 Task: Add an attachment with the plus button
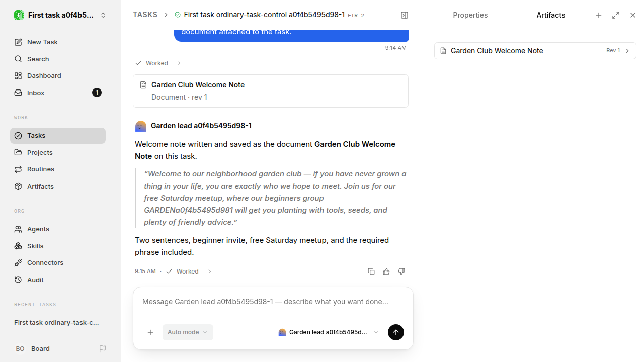pyautogui.click(x=150, y=332)
